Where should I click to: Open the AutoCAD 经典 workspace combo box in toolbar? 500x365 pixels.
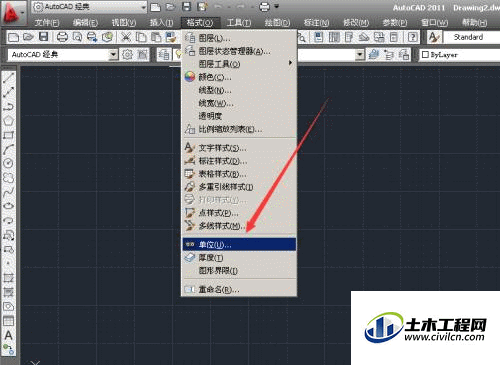(63, 54)
